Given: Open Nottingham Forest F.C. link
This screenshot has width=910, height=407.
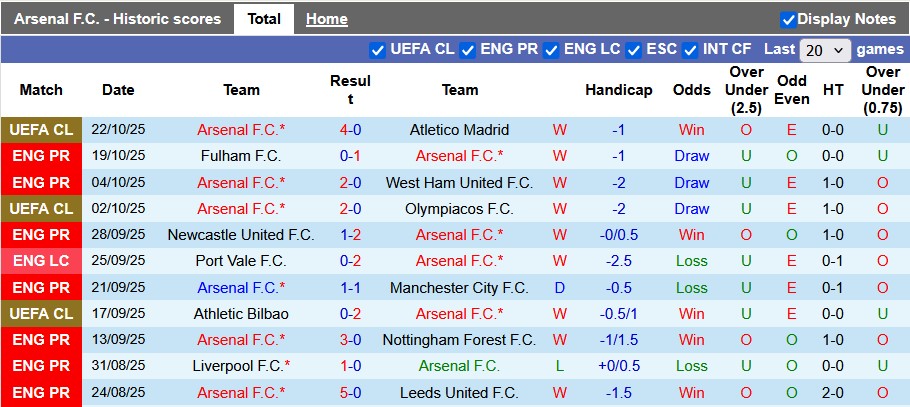Looking at the screenshot, I should [459, 340].
